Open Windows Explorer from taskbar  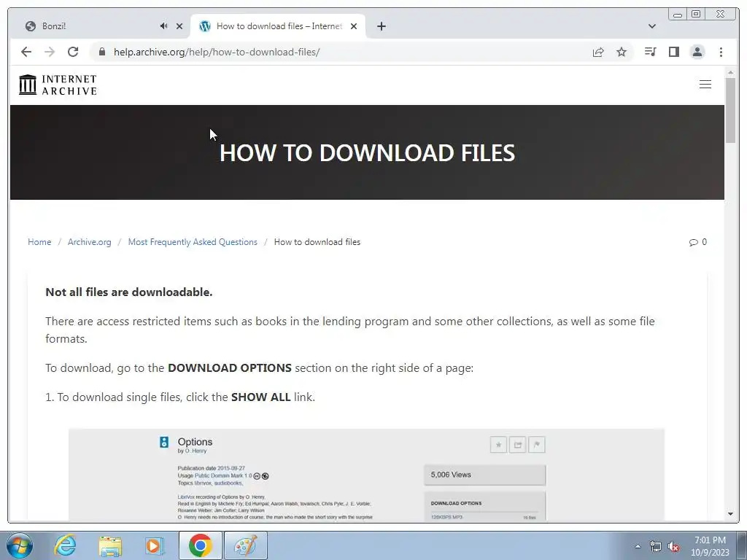pyautogui.click(x=110, y=545)
